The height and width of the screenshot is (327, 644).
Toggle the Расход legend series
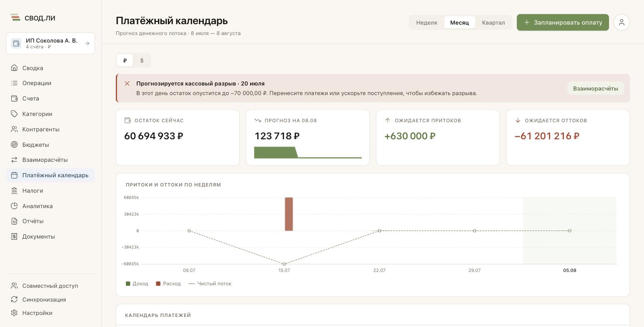coord(168,284)
